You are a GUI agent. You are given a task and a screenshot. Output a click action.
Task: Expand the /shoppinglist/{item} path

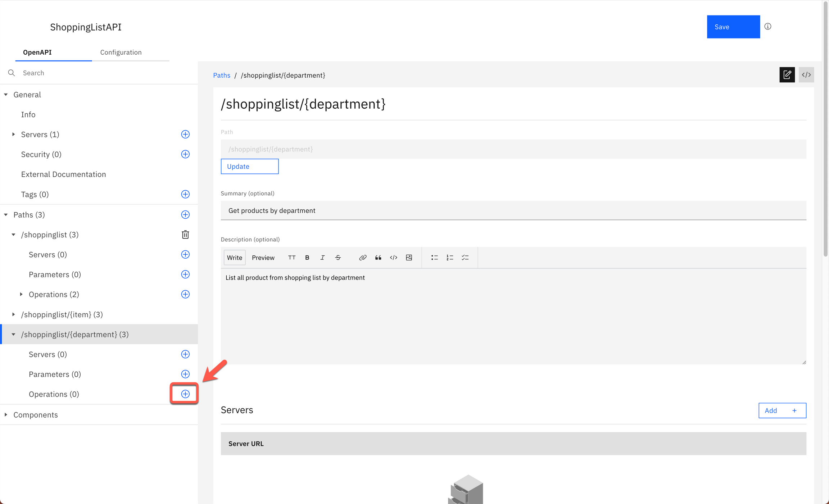click(14, 314)
